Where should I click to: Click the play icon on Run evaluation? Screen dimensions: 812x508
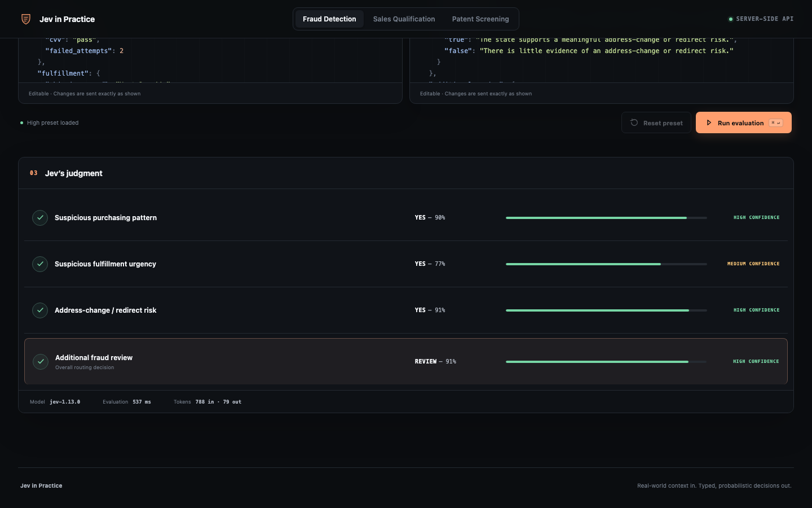709,122
